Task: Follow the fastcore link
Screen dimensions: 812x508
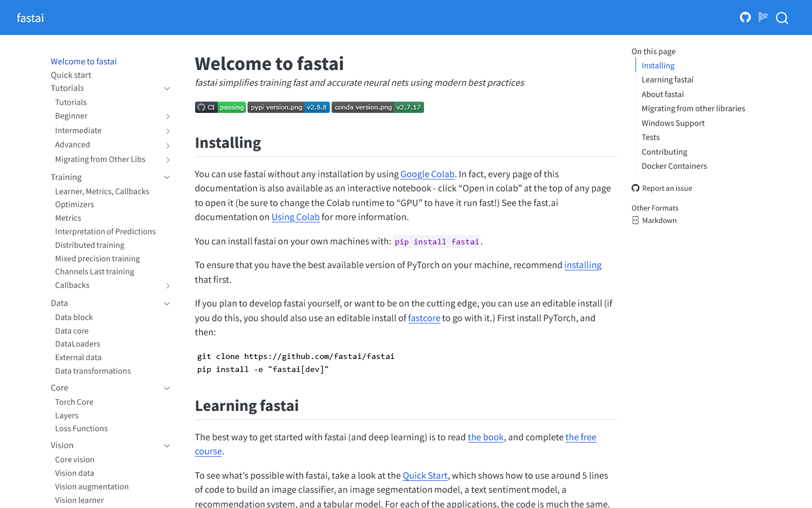Action: (424, 318)
